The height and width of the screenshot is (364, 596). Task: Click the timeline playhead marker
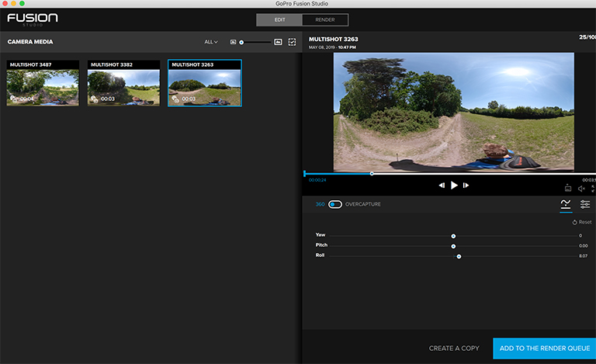click(372, 174)
